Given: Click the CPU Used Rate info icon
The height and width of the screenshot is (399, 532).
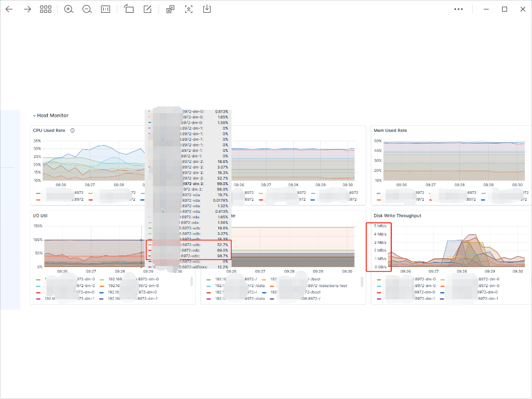Looking at the screenshot, I should [73, 131].
